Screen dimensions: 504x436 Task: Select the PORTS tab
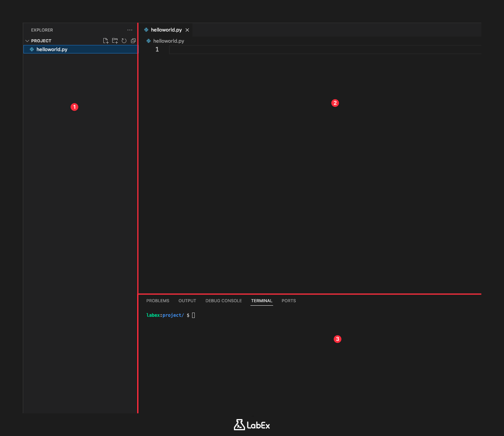[x=288, y=301]
